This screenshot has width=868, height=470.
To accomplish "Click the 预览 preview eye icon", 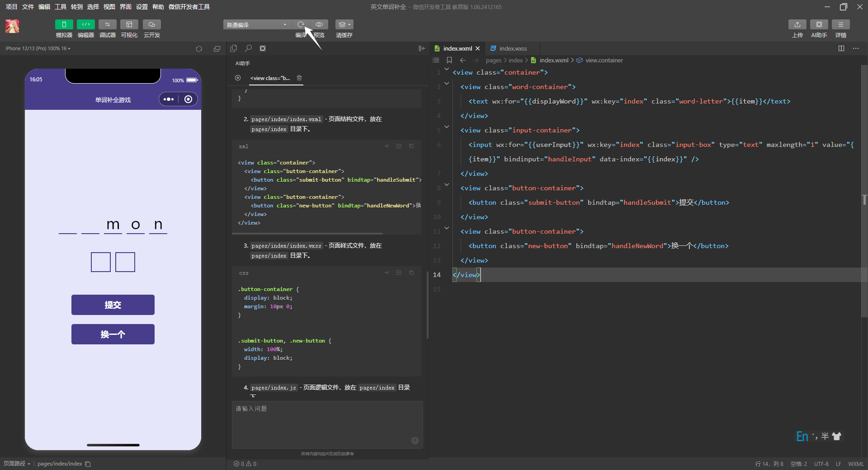I will pos(319,24).
